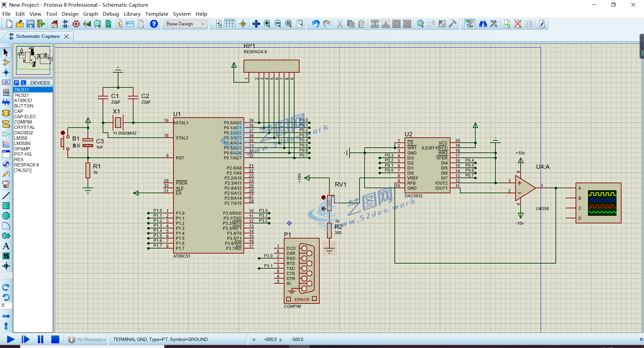The image size is (644, 348).
Task: Open the Library menu
Action: [132, 14]
